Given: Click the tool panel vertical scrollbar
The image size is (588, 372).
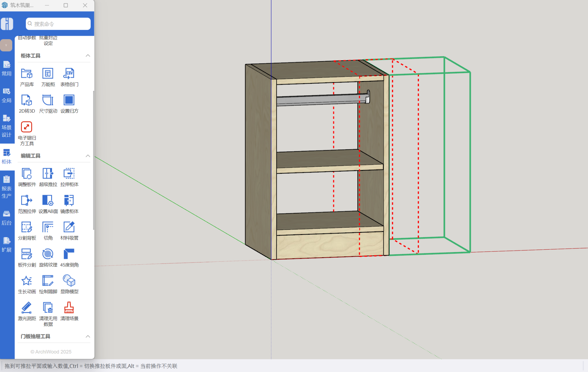Looking at the screenshot, I should coord(93,159).
